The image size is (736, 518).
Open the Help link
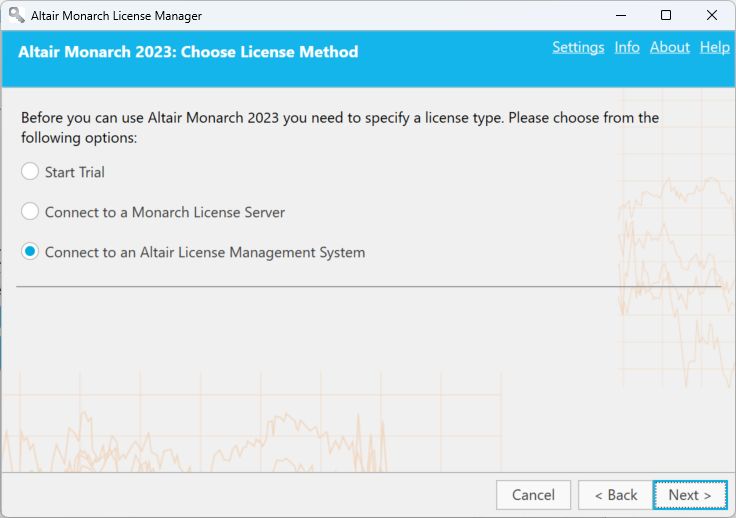(x=714, y=47)
